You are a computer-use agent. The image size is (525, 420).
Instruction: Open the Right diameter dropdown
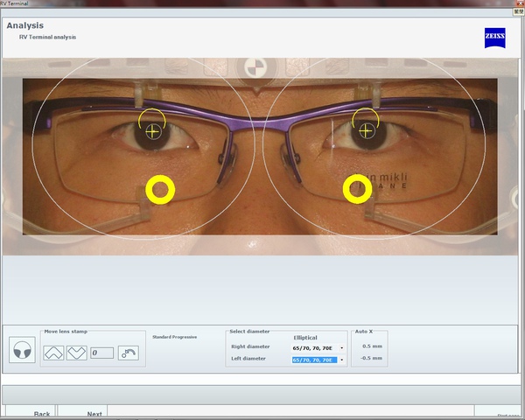(341, 348)
